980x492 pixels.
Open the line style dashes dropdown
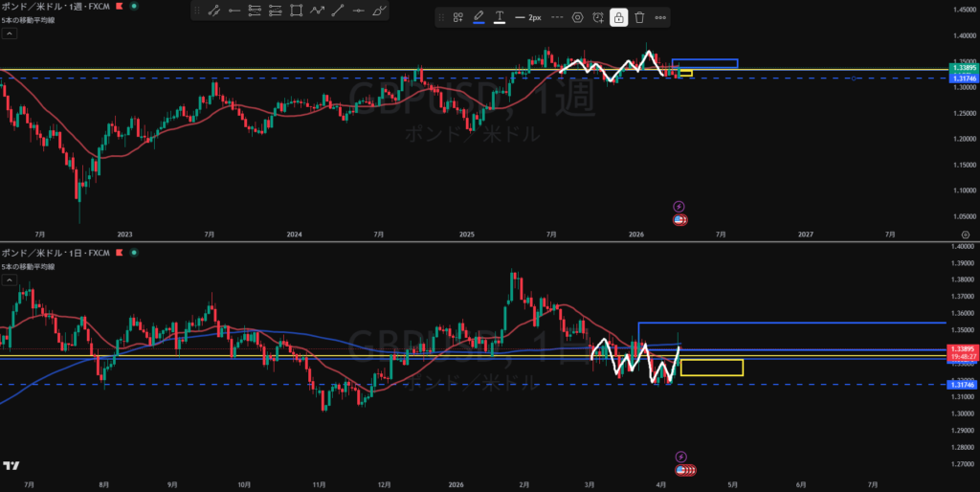556,17
